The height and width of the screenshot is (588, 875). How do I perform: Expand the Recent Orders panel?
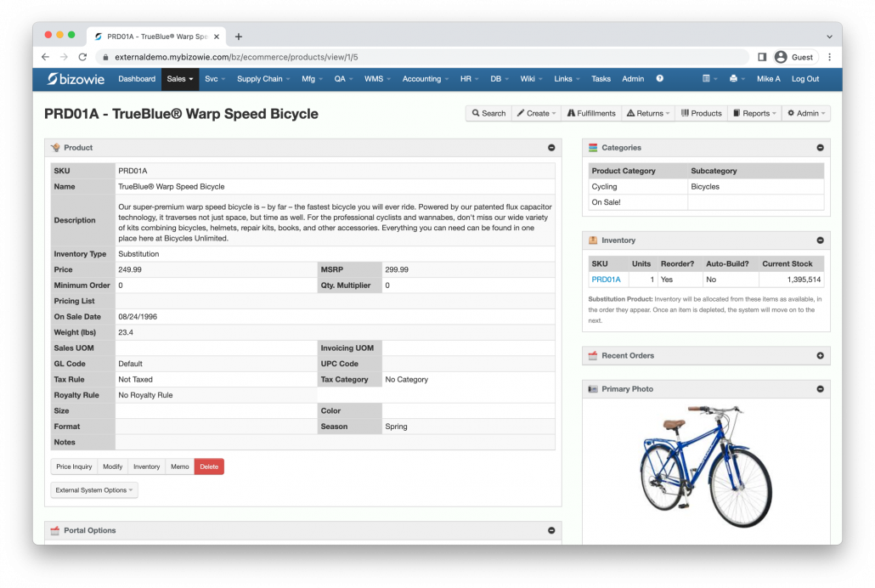[820, 356]
